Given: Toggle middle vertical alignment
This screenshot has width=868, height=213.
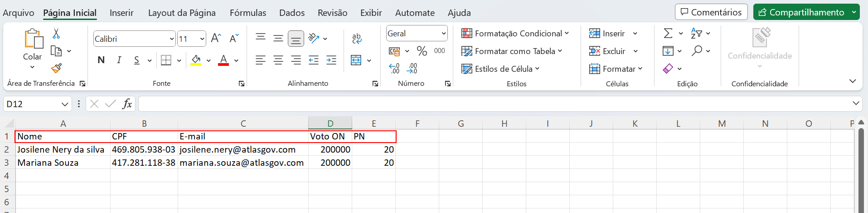Looking at the screenshot, I should 278,38.
